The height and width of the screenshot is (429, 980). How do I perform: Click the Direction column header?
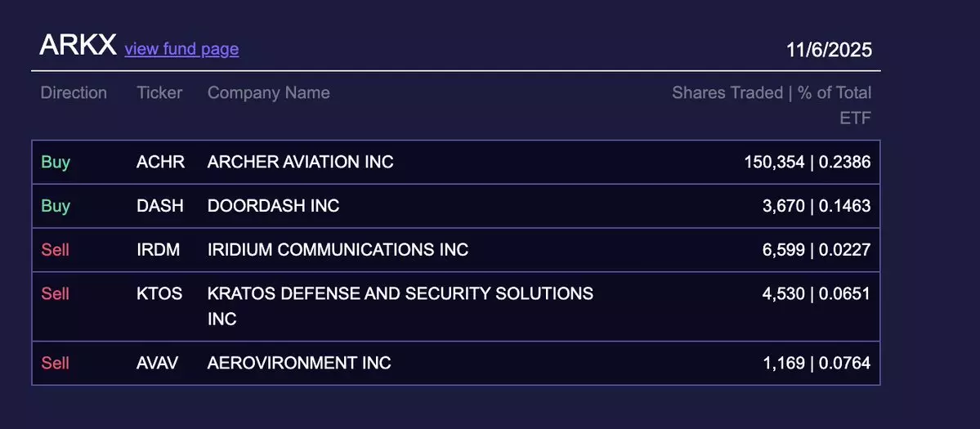coord(74,93)
